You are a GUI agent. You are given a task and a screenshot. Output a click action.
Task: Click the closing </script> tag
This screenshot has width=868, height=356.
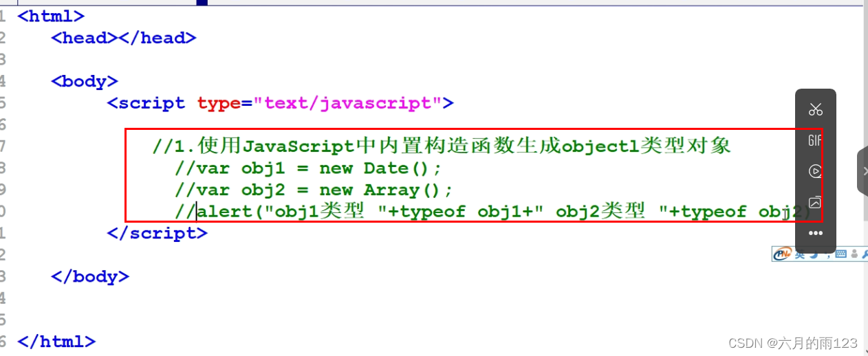(158, 233)
